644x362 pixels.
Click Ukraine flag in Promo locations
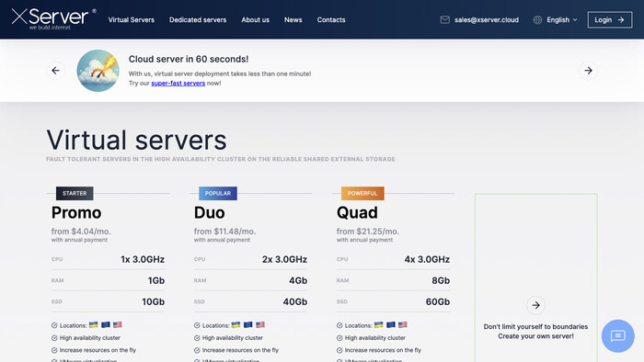click(x=93, y=324)
